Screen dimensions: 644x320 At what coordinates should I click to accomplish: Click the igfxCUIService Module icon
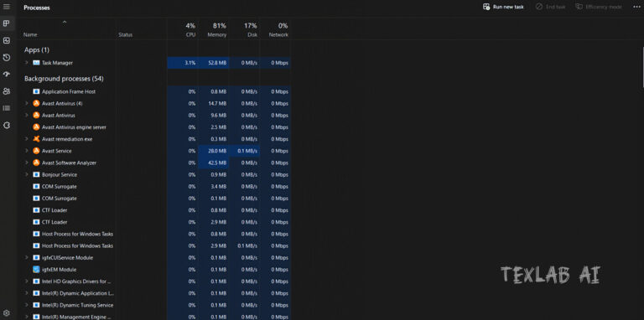pos(36,258)
